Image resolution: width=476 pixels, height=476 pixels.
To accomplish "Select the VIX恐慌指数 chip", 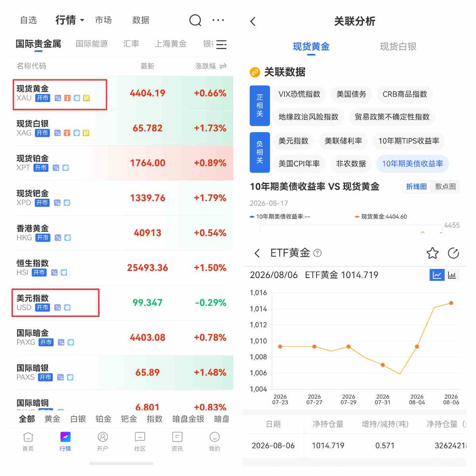I will point(299,94).
